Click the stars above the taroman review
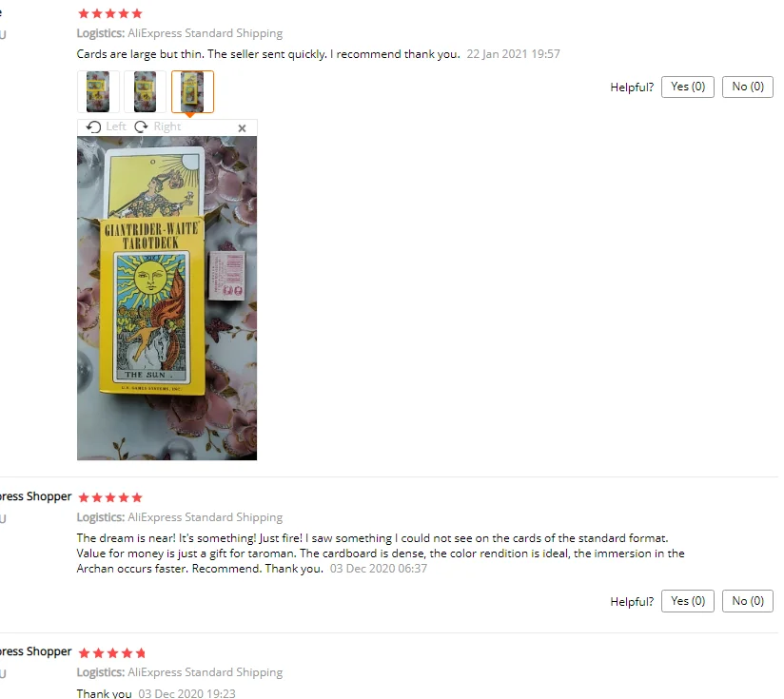 click(110, 497)
